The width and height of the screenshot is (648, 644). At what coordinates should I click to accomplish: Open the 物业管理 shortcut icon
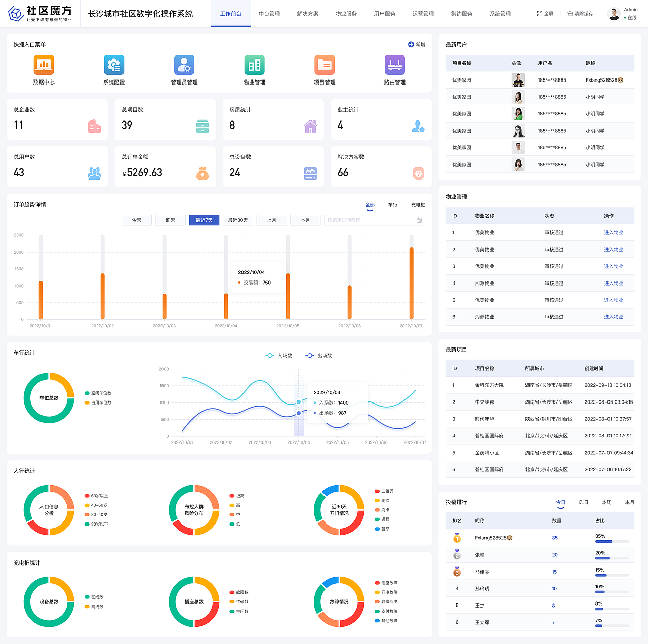(x=254, y=65)
